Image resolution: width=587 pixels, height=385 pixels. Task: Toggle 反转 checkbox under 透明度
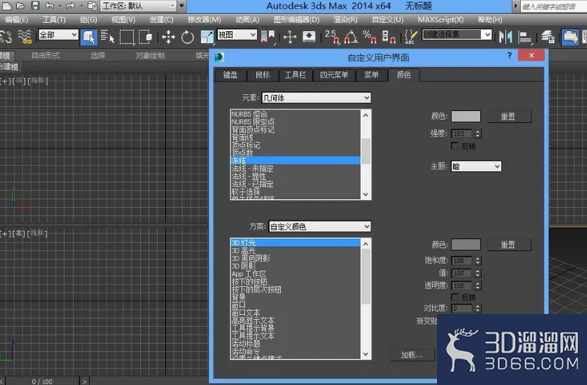point(455,297)
